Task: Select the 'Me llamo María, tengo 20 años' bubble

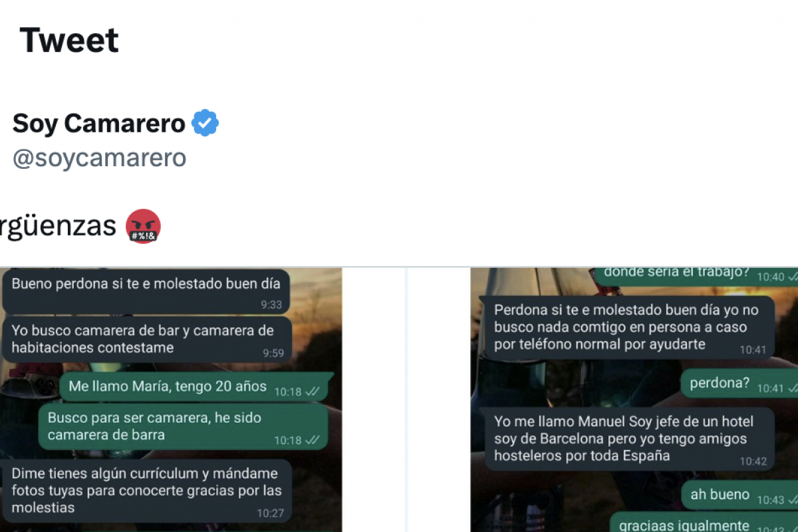Action: [194, 387]
